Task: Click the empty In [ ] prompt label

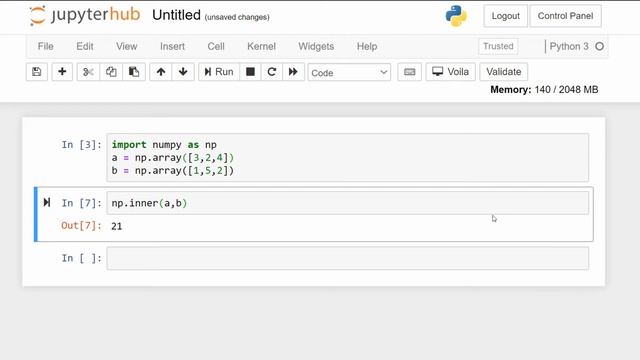Action: point(81,258)
